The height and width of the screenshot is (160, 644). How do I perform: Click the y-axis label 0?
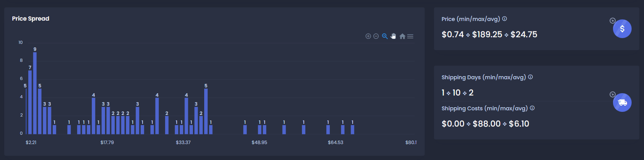point(21,133)
